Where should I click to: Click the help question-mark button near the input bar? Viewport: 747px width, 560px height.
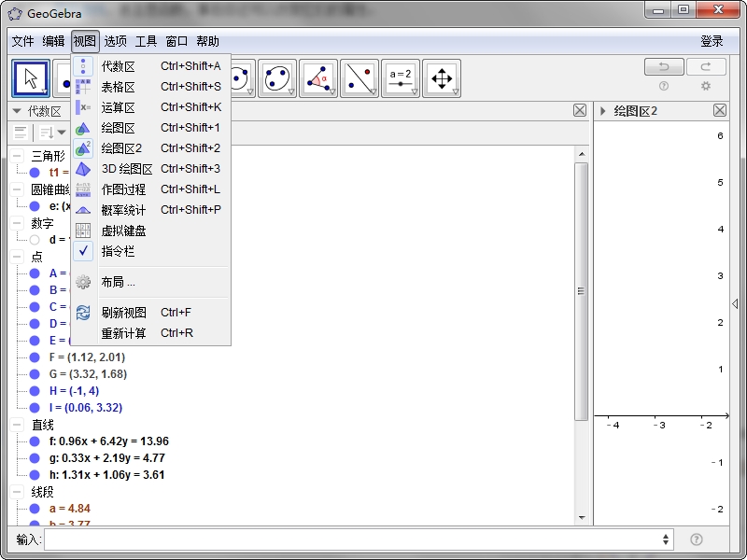tap(697, 539)
